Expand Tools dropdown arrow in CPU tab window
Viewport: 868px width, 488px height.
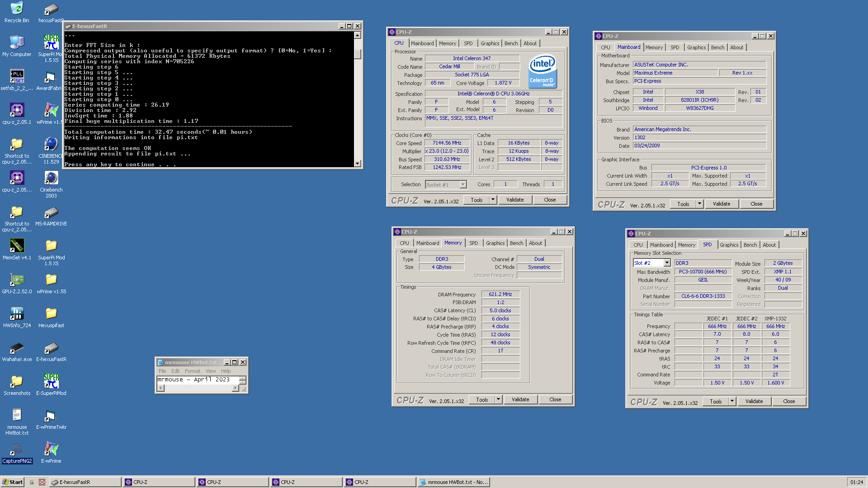[x=493, y=200]
